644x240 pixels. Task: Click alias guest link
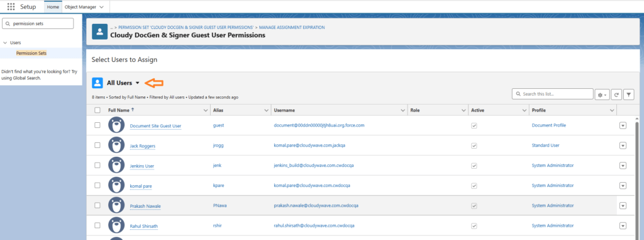pyautogui.click(x=218, y=125)
